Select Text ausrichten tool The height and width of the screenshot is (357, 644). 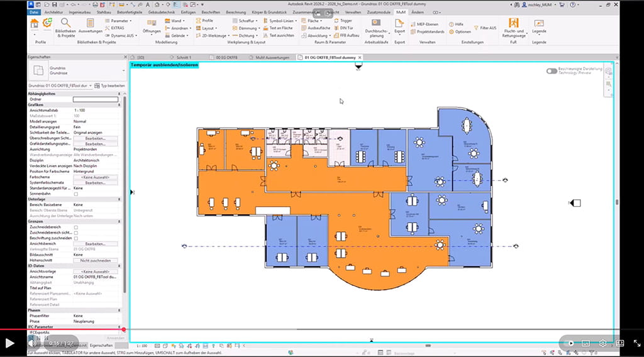click(x=279, y=35)
